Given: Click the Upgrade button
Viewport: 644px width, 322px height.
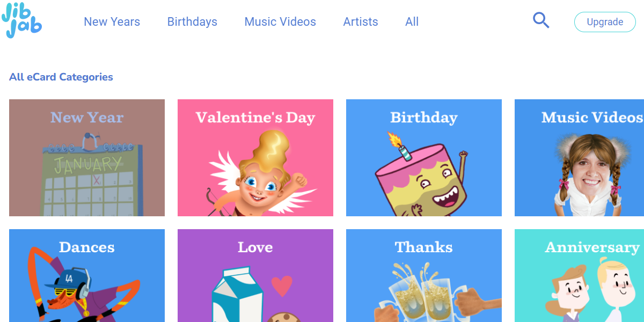Looking at the screenshot, I should [605, 22].
